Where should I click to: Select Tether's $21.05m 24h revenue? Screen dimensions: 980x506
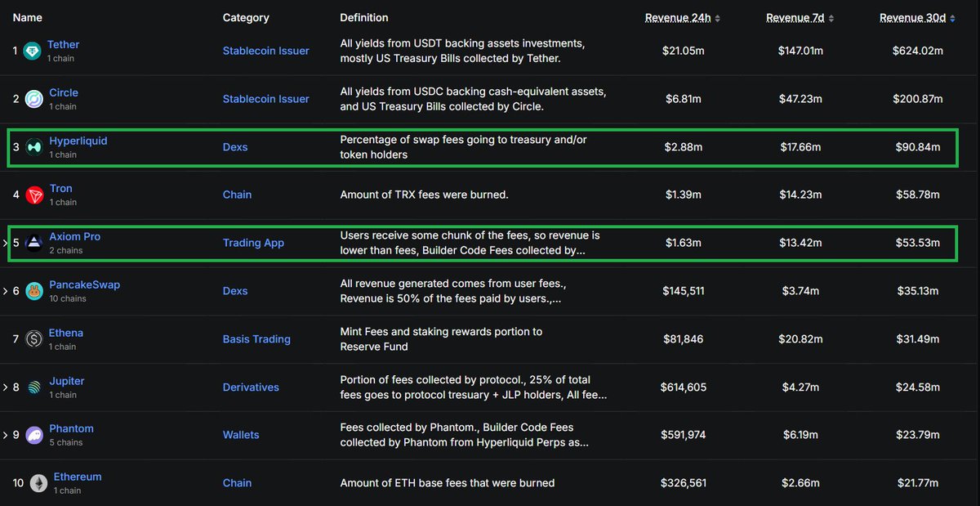coord(684,51)
